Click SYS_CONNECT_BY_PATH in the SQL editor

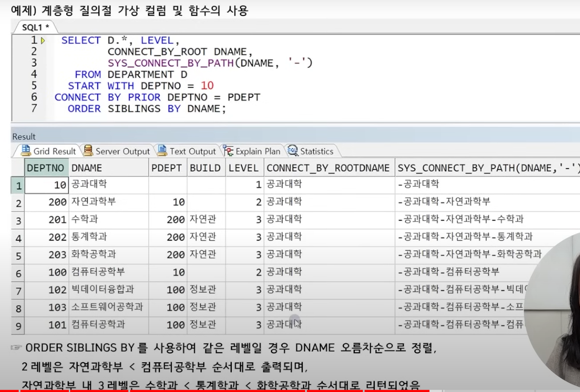[171, 63]
